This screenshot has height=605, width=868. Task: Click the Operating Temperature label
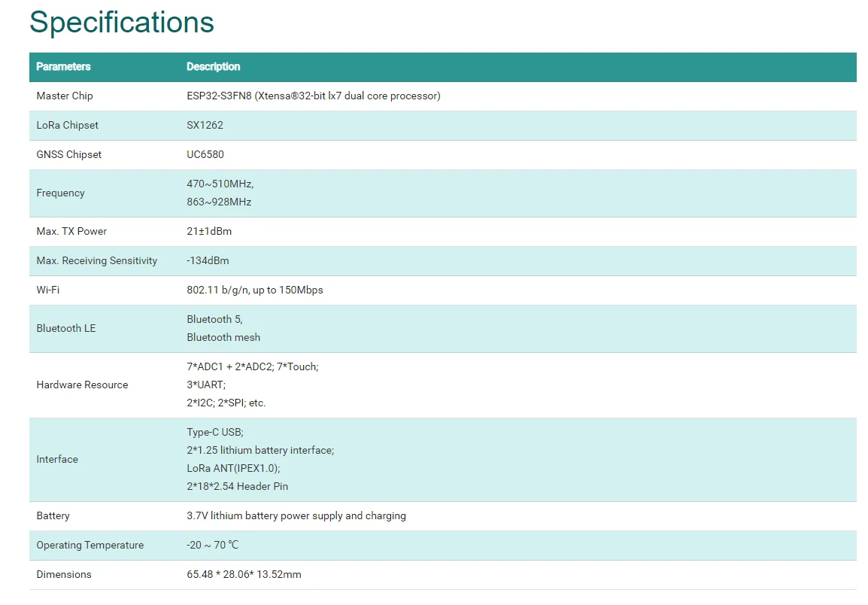point(90,546)
